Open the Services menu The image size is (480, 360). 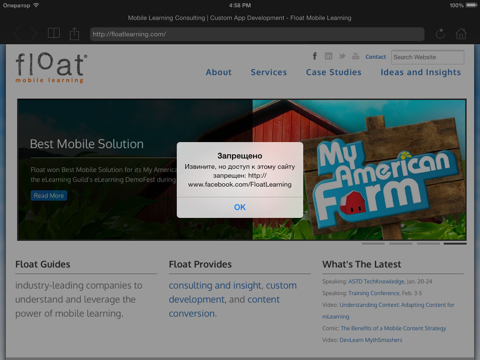click(269, 72)
